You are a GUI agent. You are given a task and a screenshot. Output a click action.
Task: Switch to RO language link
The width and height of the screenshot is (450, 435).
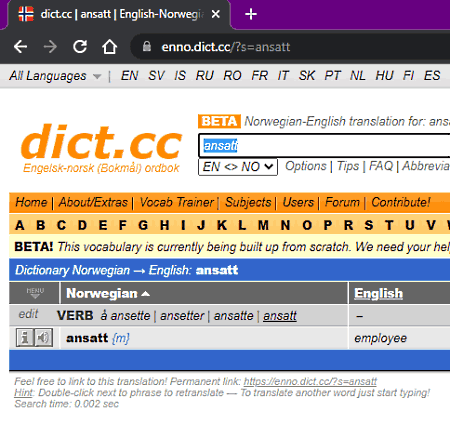coord(232,76)
